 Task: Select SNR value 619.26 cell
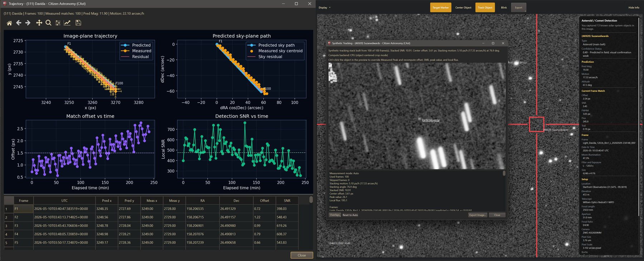click(287, 226)
